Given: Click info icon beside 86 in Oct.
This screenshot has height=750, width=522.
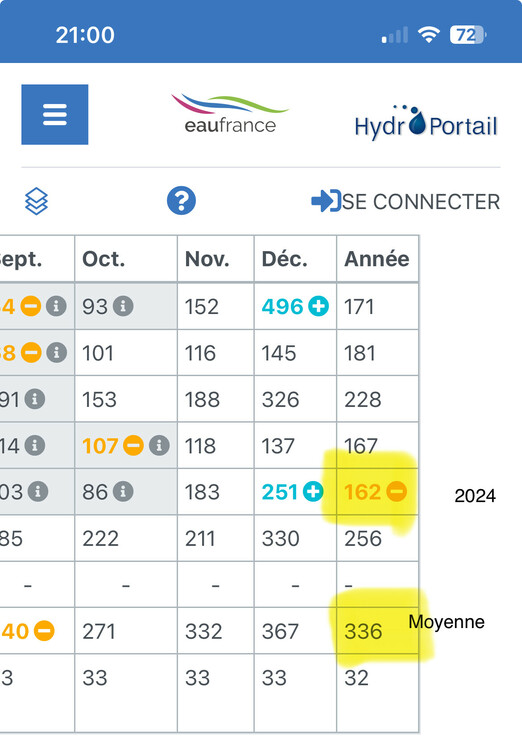Looking at the screenshot, I should (123, 492).
